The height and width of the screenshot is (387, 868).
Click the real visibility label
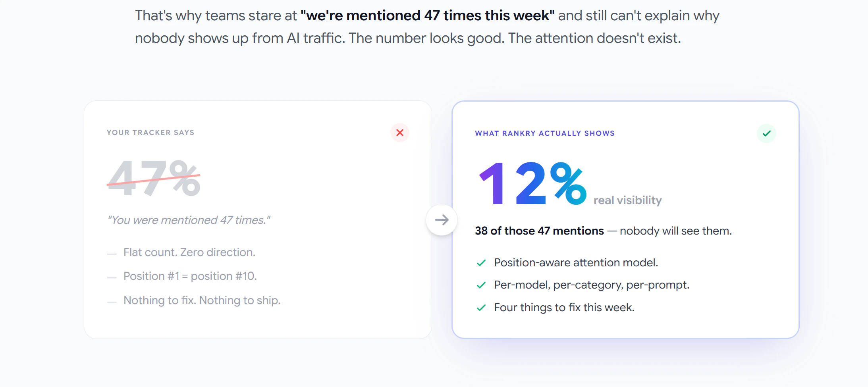[627, 200]
